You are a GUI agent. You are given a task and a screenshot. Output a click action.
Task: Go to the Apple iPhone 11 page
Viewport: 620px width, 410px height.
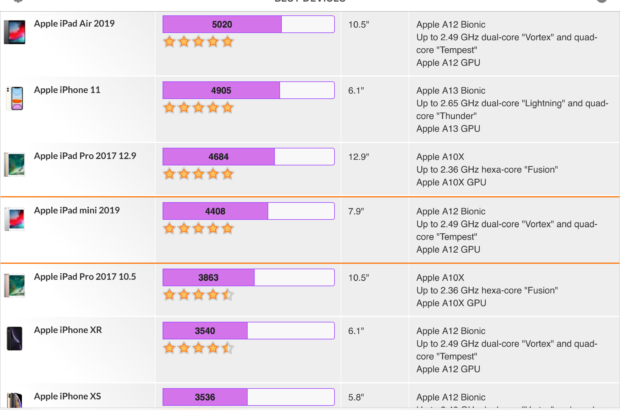(x=67, y=90)
